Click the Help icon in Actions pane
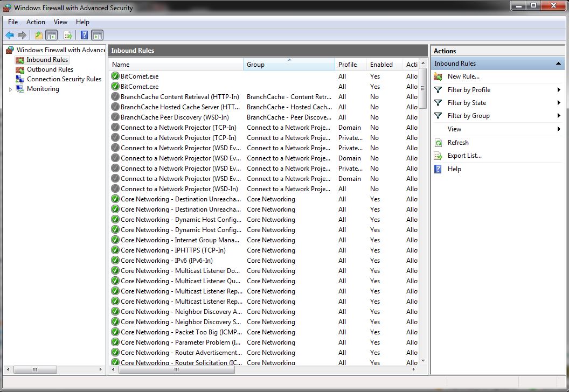The width and height of the screenshot is (569, 392). (439, 169)
